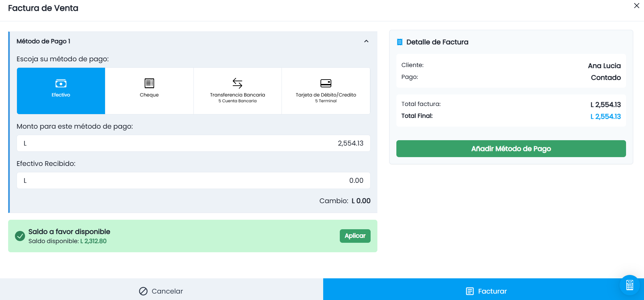Click the Total factura L 2,554.13 amount
This screenshot has height=300, width=644.
tap(605, 105)
